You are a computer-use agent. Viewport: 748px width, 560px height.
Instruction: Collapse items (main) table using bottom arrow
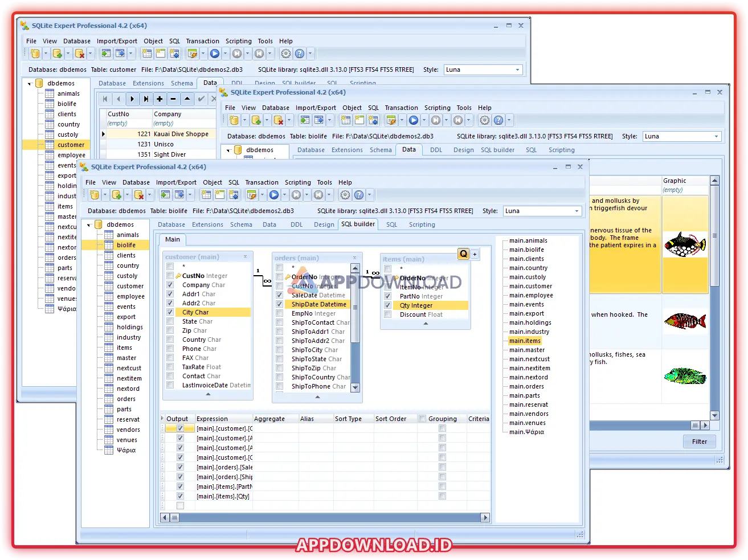point(426,324)
